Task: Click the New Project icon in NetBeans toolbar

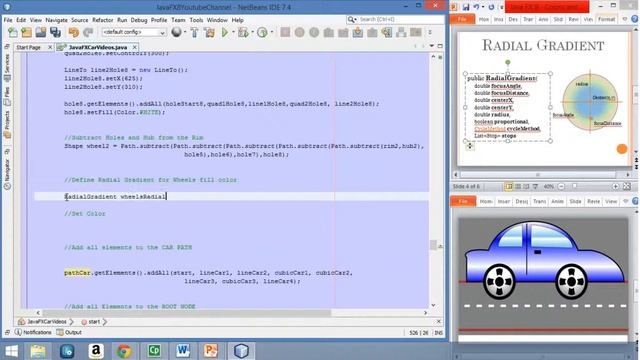Action: tap(27, 32)
